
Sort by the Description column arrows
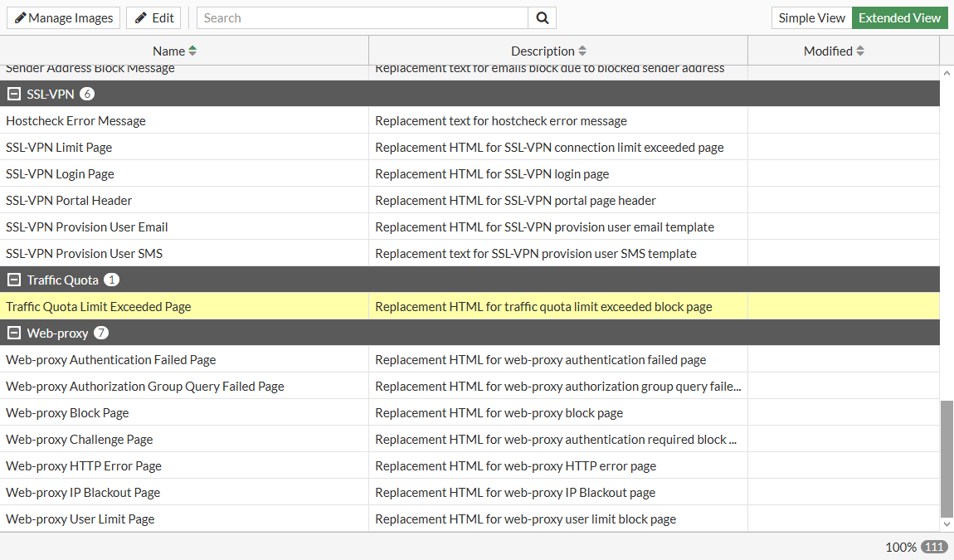tap(584, 51)
